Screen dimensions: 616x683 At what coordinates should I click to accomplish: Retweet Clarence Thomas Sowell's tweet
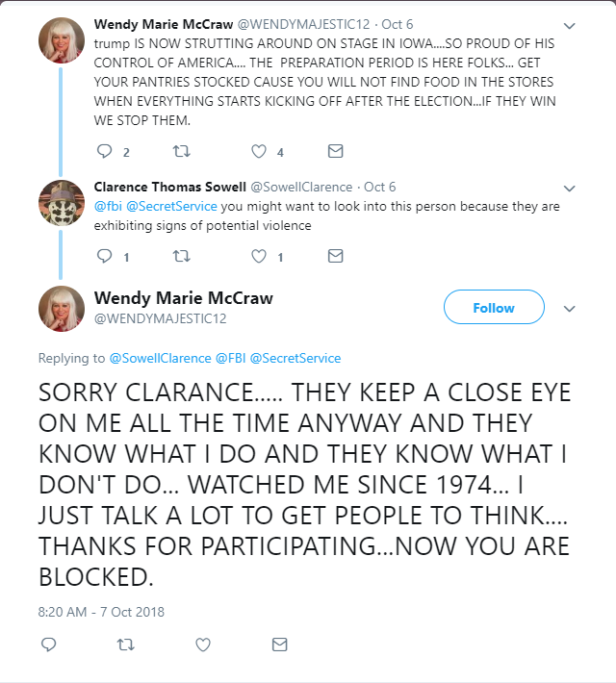tap(181, 256)
